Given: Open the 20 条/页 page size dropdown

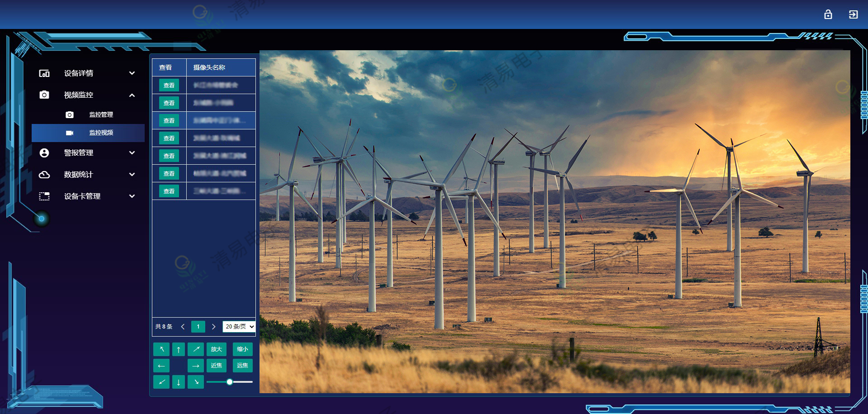Looking at the screenshot, I should tap(239, 327).
